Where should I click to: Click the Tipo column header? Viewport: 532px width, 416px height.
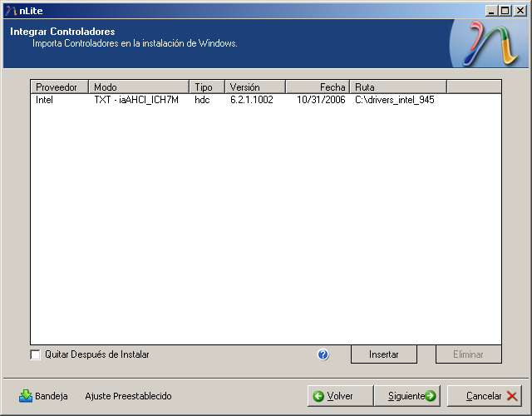[x=207, y=87]
